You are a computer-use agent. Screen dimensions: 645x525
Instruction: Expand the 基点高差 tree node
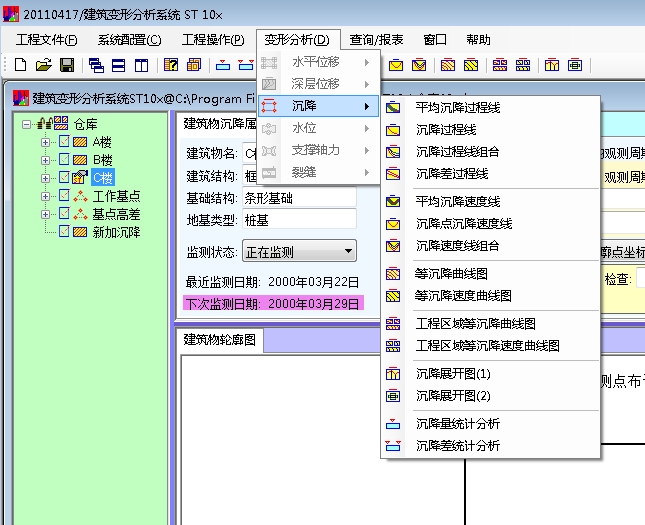point(45,214)
